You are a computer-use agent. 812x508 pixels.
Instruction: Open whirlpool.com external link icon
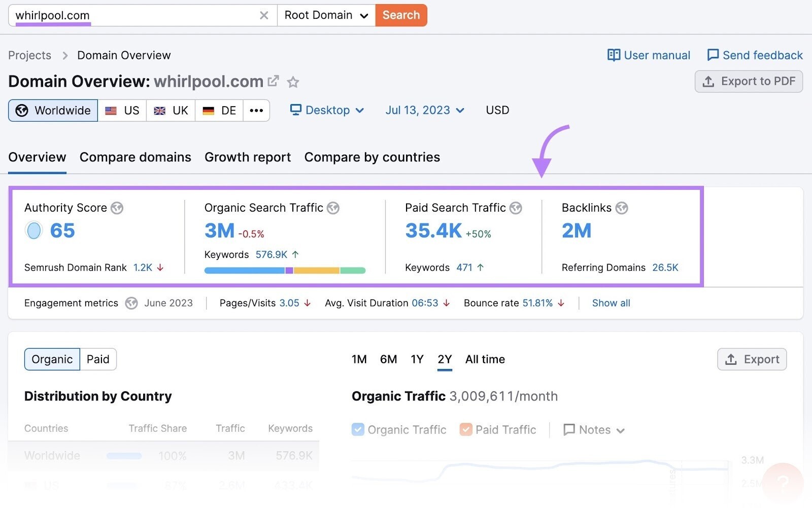274,81
